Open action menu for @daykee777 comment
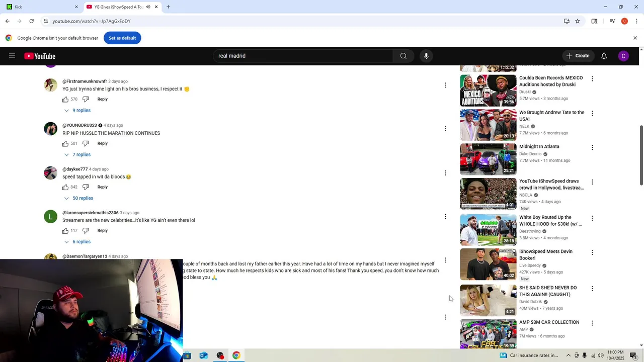 (x=445, y=173)
